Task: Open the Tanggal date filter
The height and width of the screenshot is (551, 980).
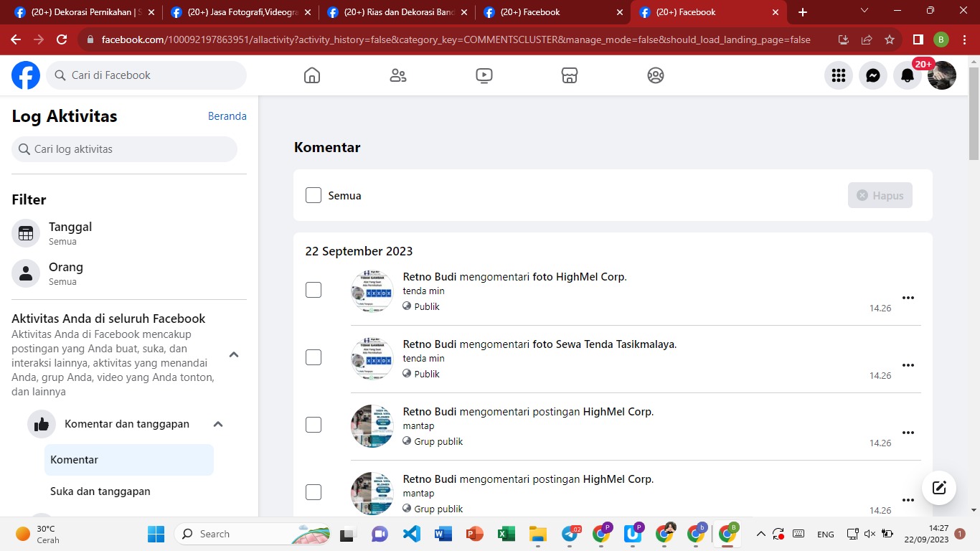Action: pos(129,233)
